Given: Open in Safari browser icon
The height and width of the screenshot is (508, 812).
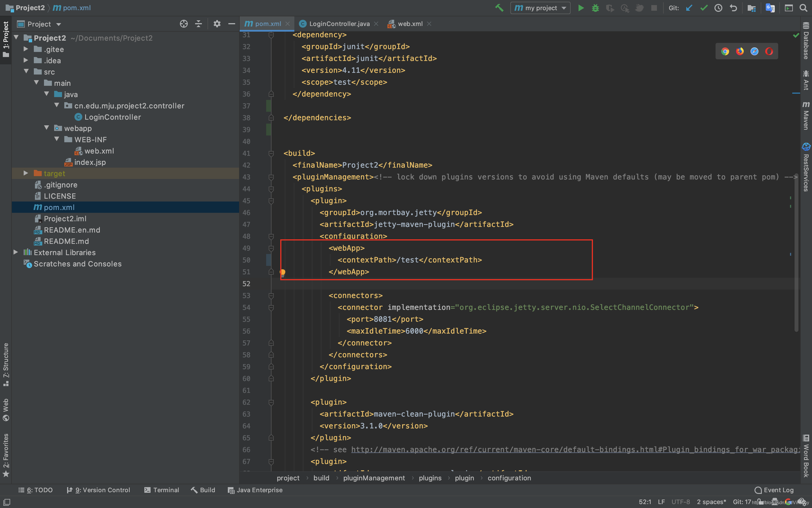Looking at the screenshot, I should click(754, 51).
